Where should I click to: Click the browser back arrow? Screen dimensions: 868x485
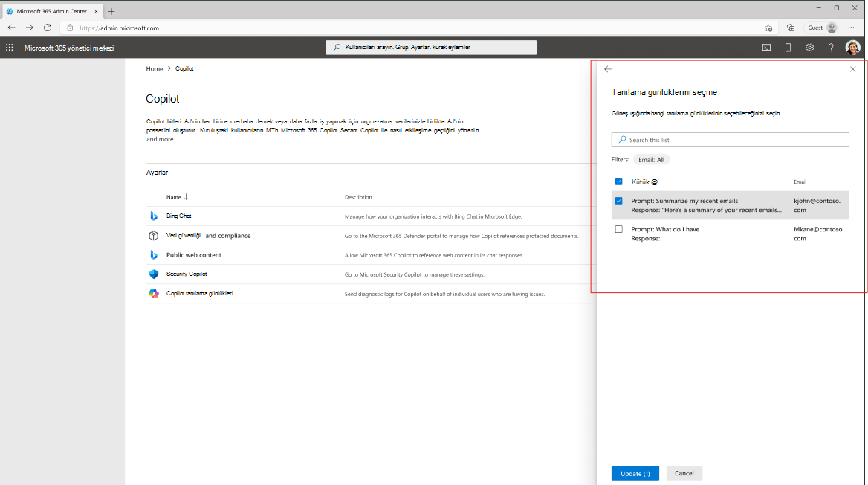click(12, 28)
